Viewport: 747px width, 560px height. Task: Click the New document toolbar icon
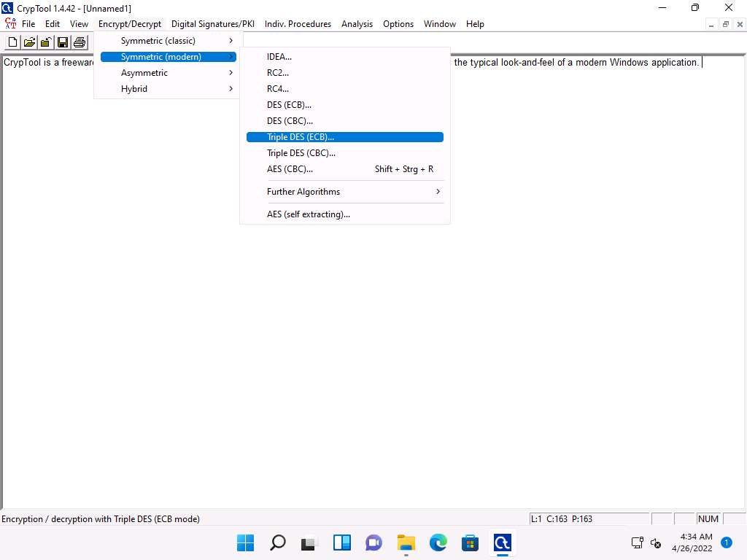(12, 42)
